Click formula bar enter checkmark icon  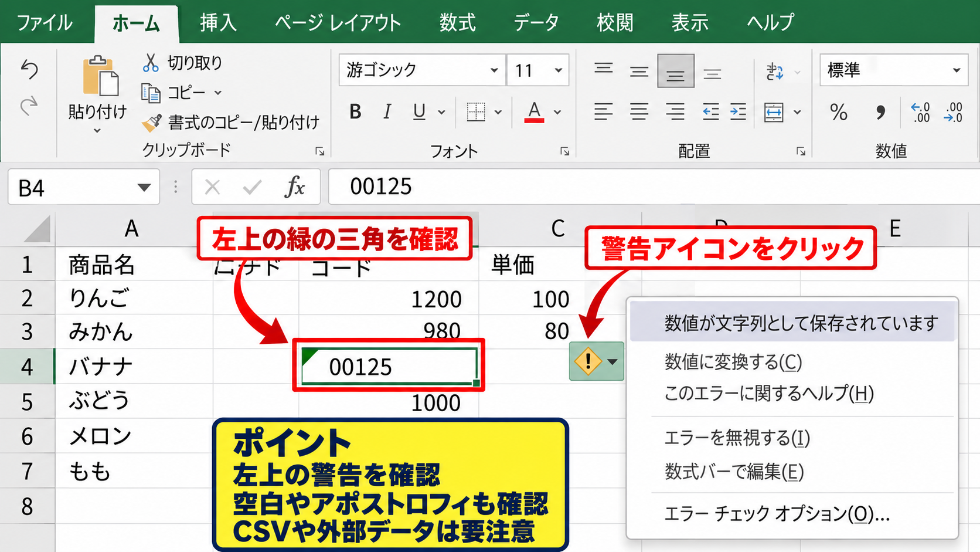tap(252, 188)
